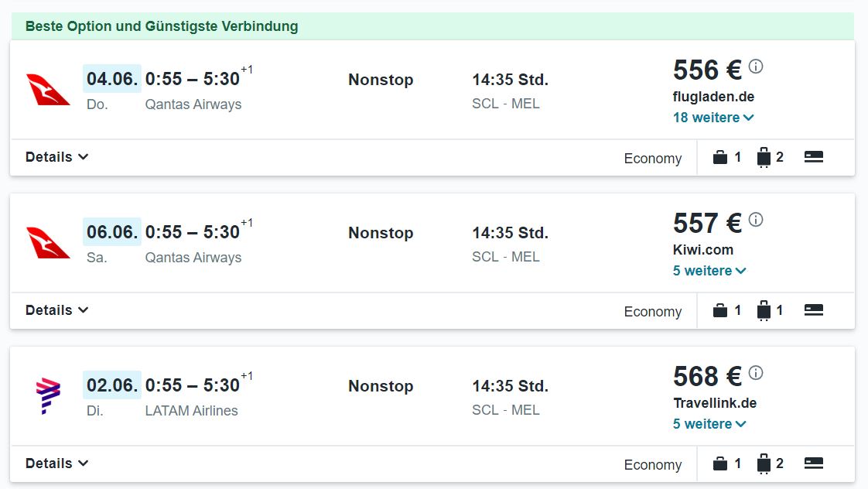Click the Qantas logo on the 04.06. flight
Image resolution: width=868 pixels, height=489 pixels.
coord(48,90)
